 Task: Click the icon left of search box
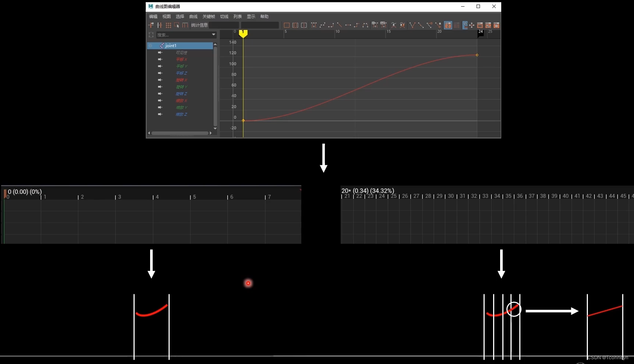[151, 35]
